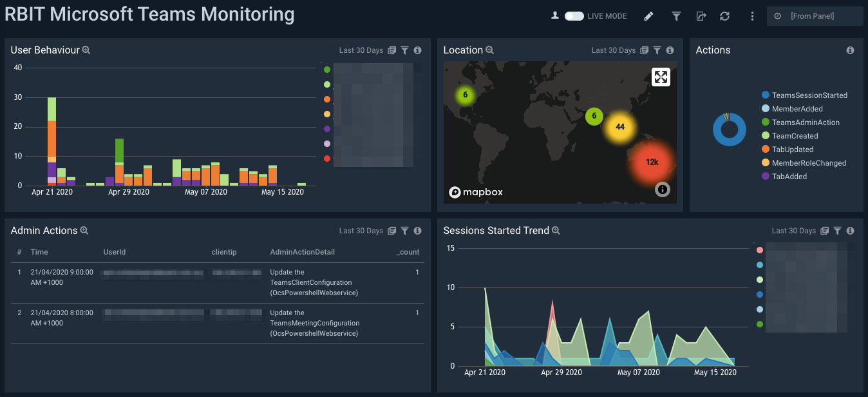The width and height of the screenshot is (868, 397).
Task: Show Actions panel info
Action: [x=850, y=50]
